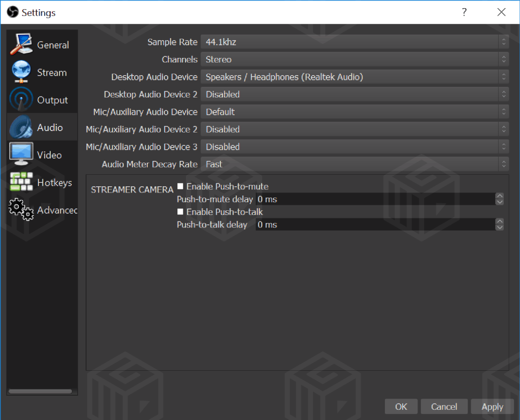Open Audio Meter Decay Rate dropdown
Screen dimensions: 520x420
(x=354, y=164)
